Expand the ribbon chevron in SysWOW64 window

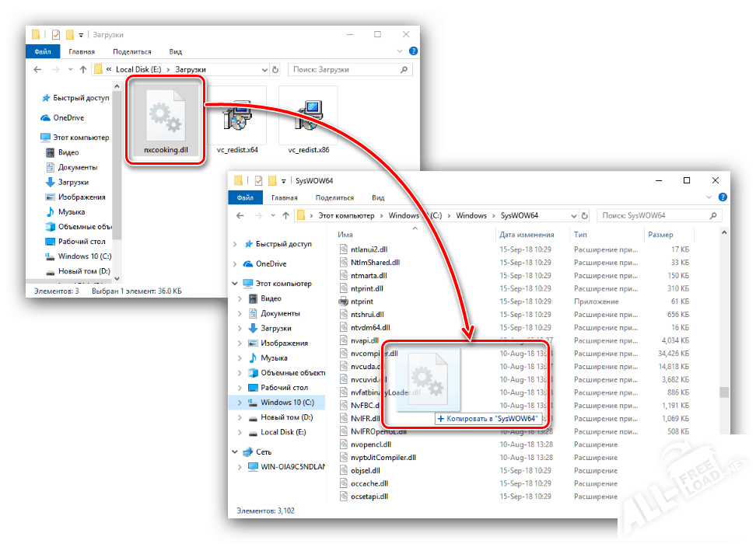[x=709, y=197]
